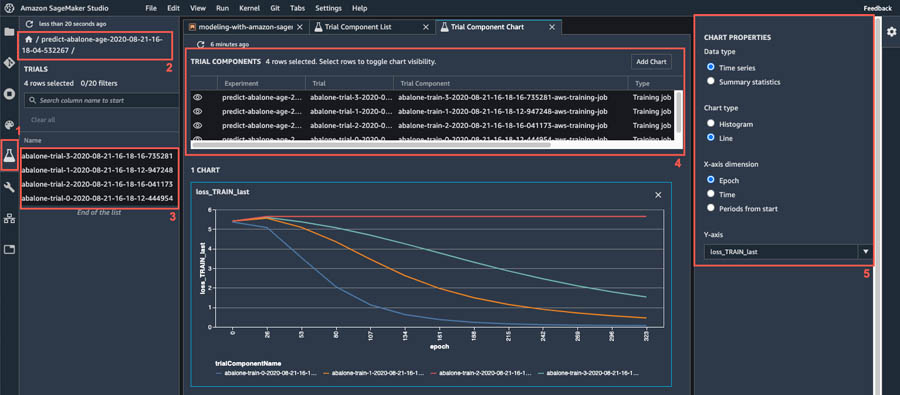Toggle visibility of abalone-train-1 row
This screenshot has height=395, width=900.
[198, 111]
